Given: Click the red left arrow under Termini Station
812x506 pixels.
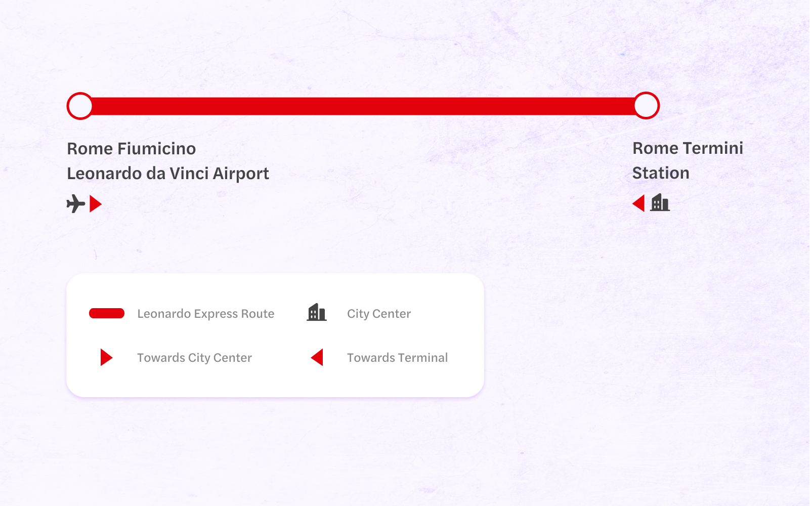Looking at the screenshot, I should tap(638, 203).
